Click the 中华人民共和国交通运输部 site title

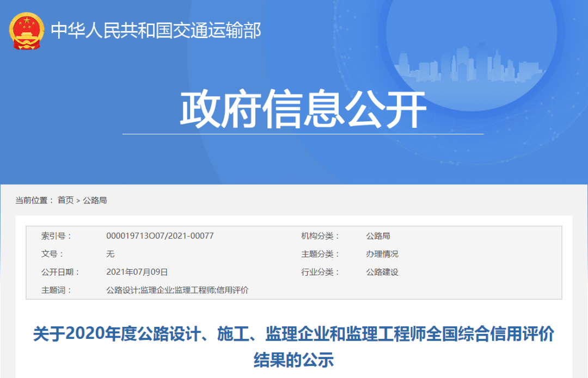[156, 30]
